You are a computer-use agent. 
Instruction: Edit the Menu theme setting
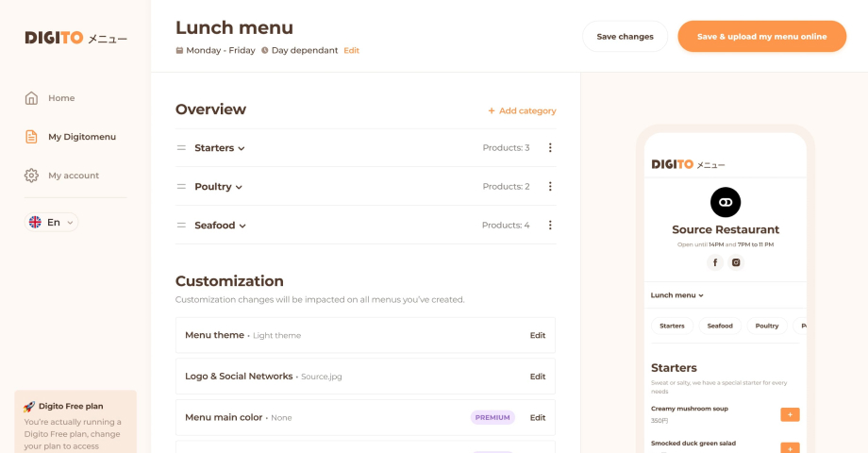(537, 335)
